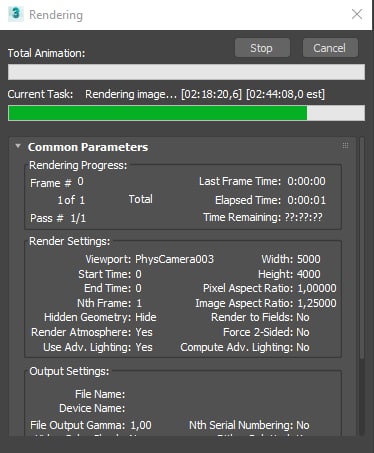
Task: Click the Width value '5000'
Action: click(x=309, y=259)
